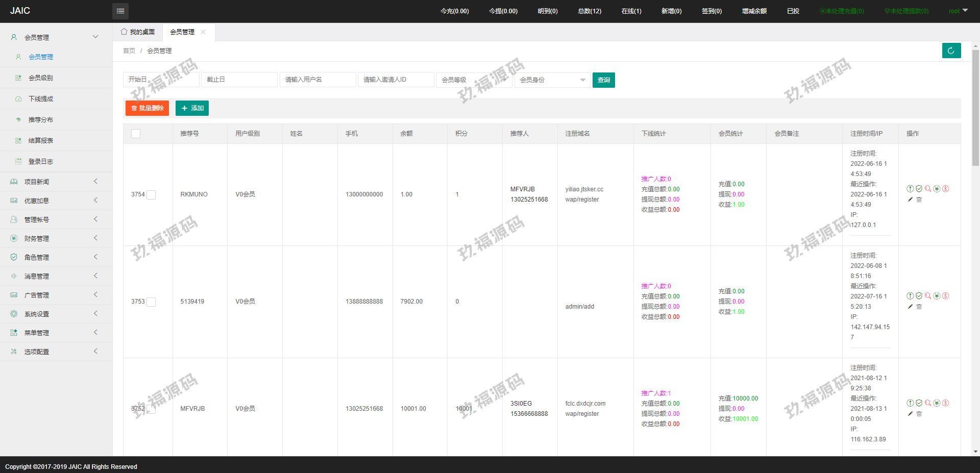Screen dimensions: 980x473
Task: Click shield checkmark icon for member 3754
Action: (919, 189)
